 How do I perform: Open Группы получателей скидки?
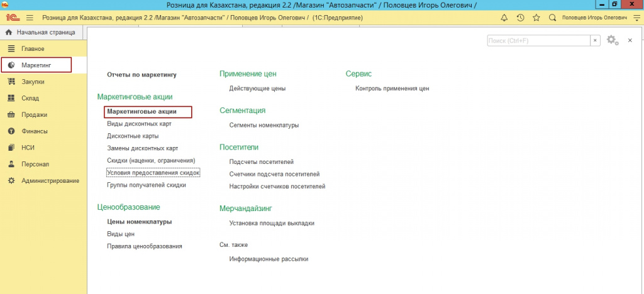pos(147,185)
